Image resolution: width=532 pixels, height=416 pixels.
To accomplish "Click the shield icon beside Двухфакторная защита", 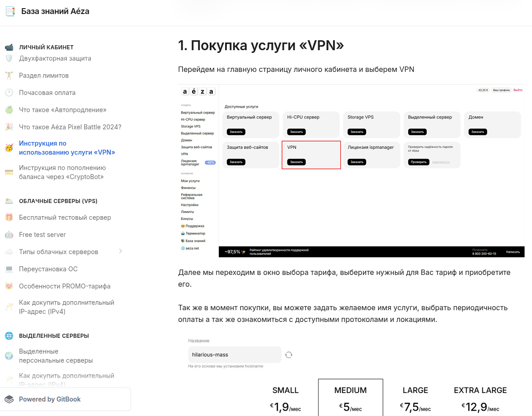I will click(x=9, y=58).
